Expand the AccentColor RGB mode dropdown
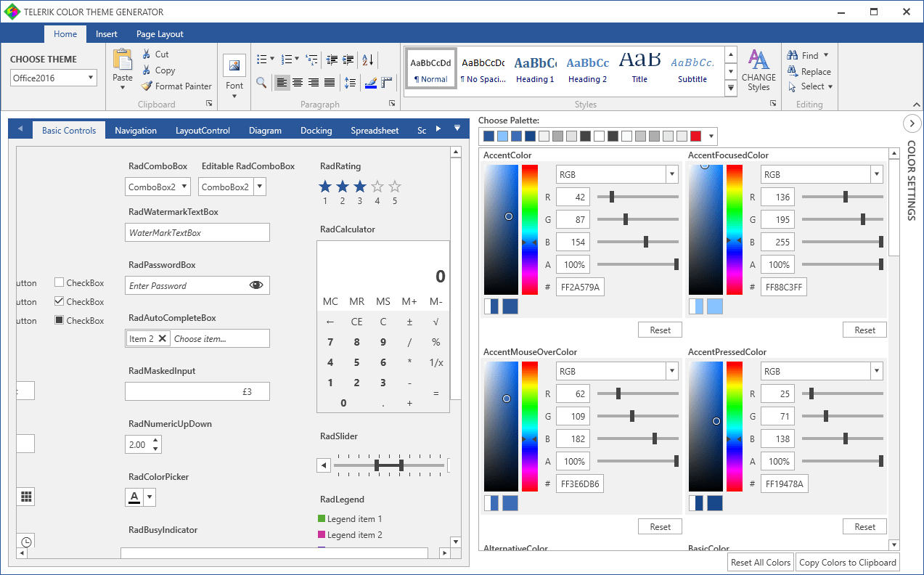The width and height of the screenshot is (924, 575). click(672, 174)
